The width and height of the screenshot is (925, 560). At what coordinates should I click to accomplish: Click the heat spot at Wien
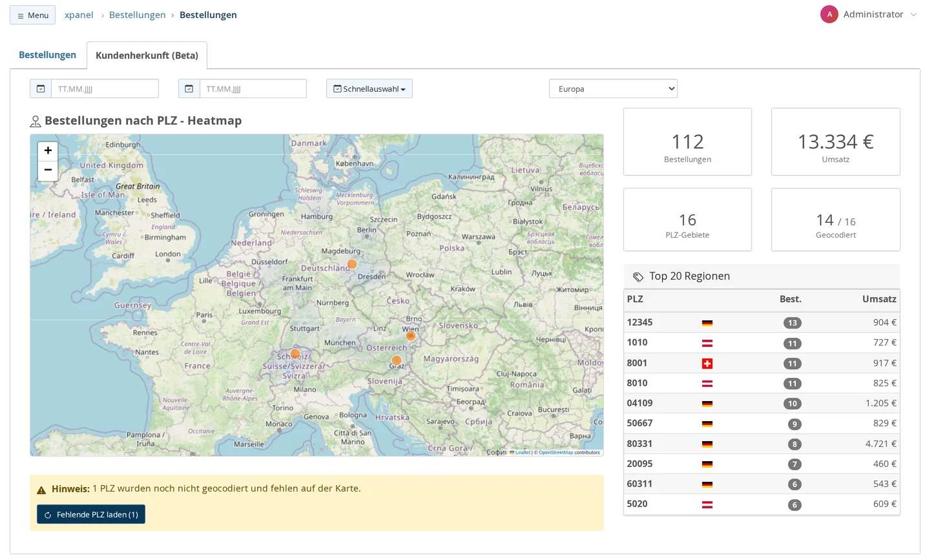(x=410, y=336)
